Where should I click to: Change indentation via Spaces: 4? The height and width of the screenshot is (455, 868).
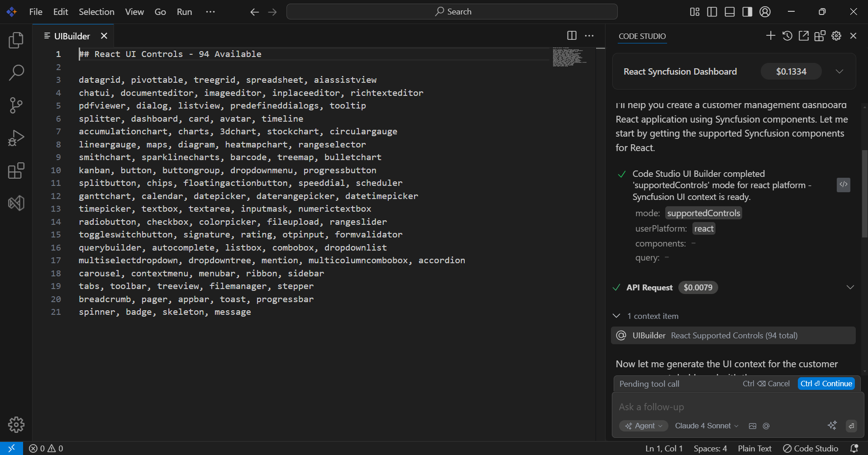point(711,448)
